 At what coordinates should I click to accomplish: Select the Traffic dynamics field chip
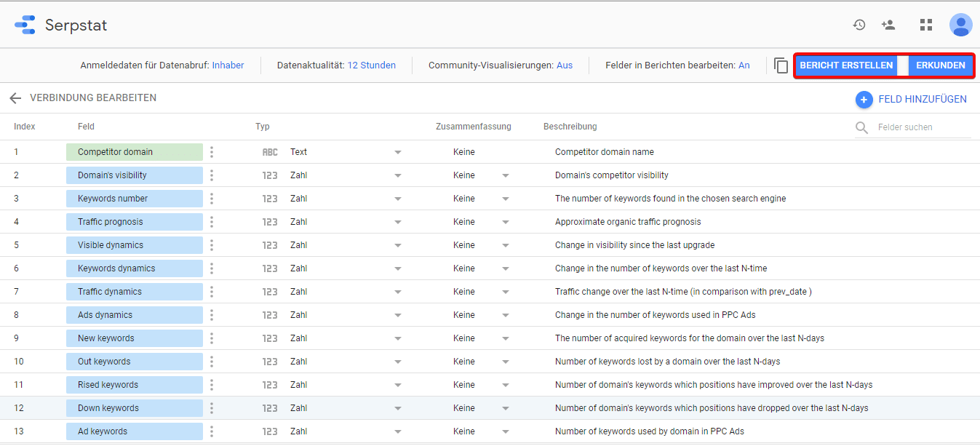point(135,292)
